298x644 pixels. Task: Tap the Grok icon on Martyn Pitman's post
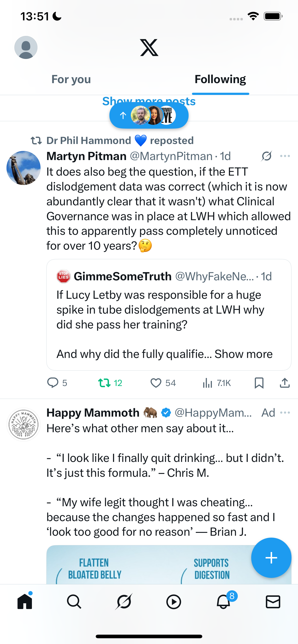click(x=266, y=156)
